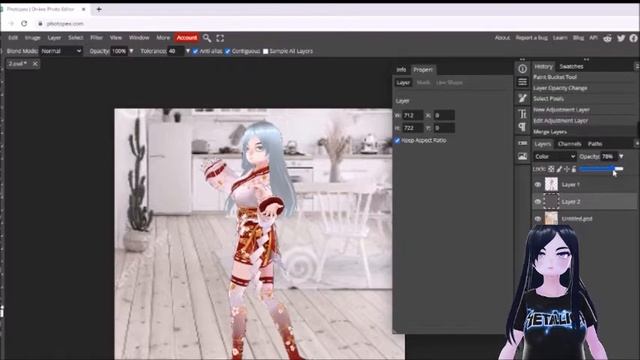Toggle fullscreen mode icon
Image resolution: width=640 pixels, height=360 pixels.
coord(220,38)
